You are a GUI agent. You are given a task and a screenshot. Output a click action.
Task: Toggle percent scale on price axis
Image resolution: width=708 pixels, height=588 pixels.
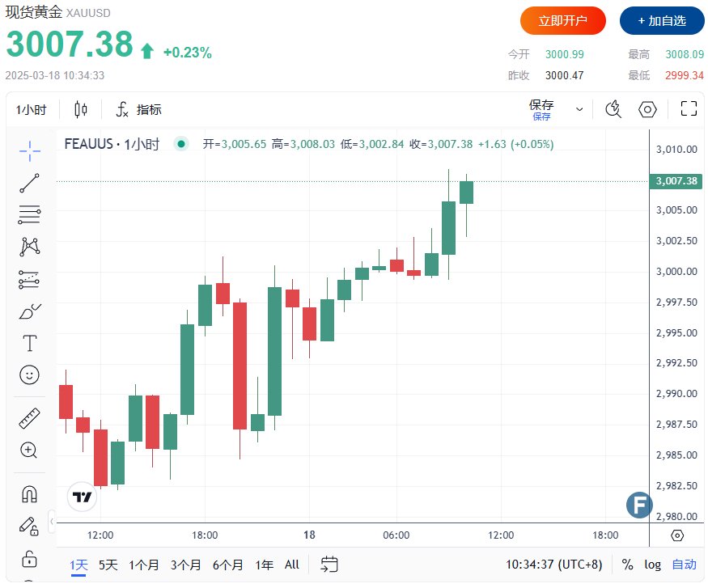pos(628,565)
